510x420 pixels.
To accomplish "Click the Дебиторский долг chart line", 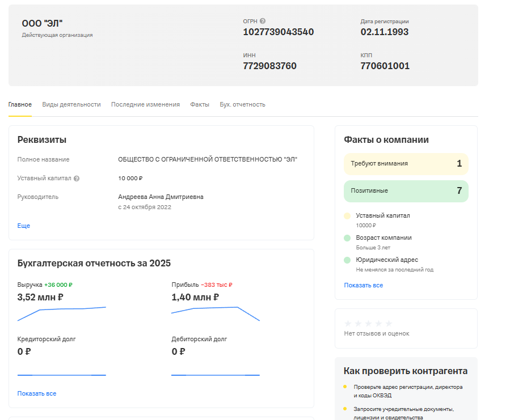I will tap(216, 375).
